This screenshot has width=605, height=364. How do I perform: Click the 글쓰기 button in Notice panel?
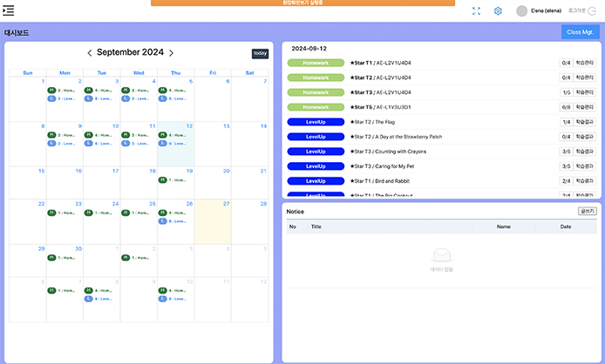[x=588, y=211]
